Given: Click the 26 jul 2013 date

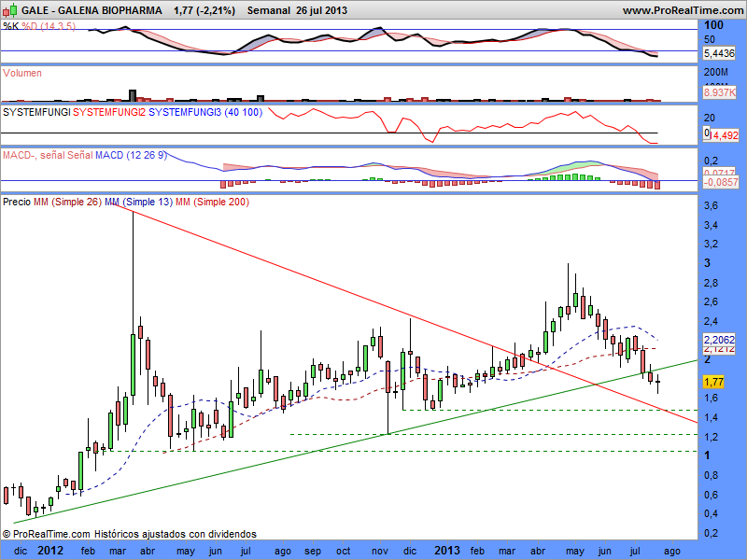Looking at the screenshot, I should coord(321,10).
